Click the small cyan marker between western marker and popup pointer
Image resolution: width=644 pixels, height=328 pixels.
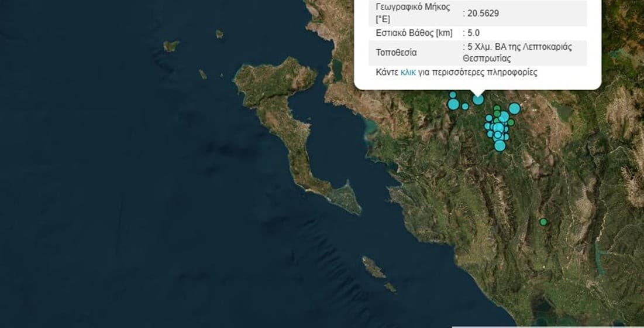click(465, 107)
